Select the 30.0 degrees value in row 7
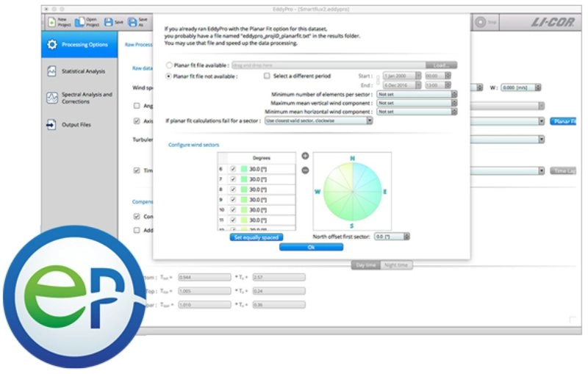The width and height of the screenshot is (588, 374). [x=258, y=179]
